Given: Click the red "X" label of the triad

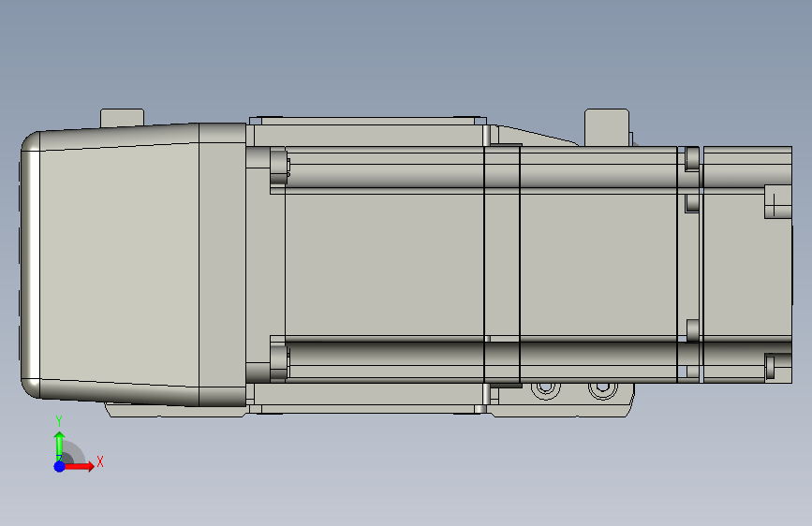Looking at the screenshot, I should click(x=100, y=461).
